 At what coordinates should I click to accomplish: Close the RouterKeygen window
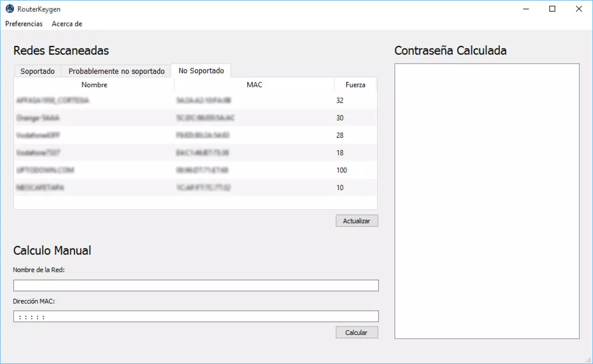coord(579,9)
